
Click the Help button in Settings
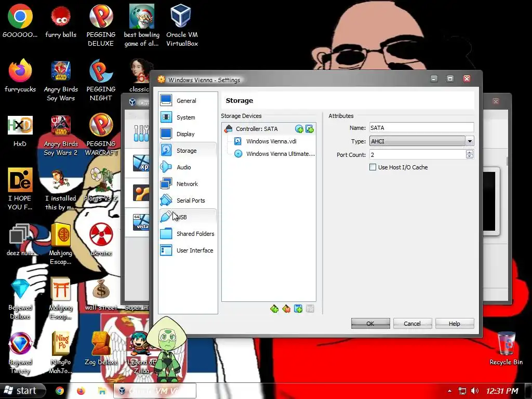coord(454,324)
